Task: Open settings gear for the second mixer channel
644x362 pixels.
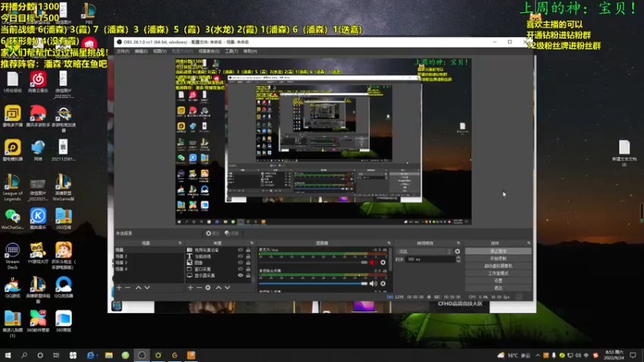Action: [383, 284]
